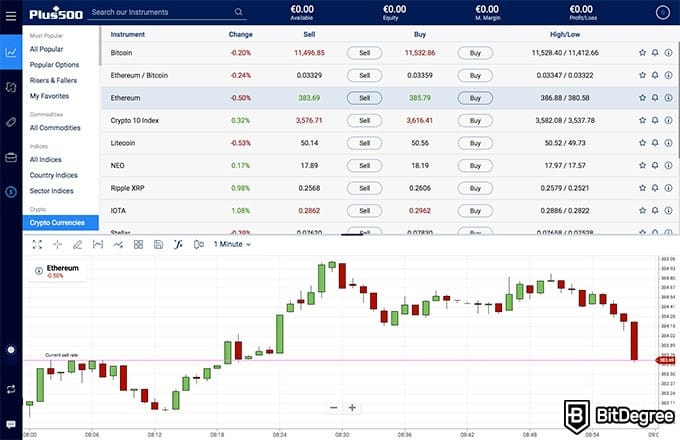680x440 pixels.
Task: Open the open positions sidebar icon
Action: [x=11, y=87]
